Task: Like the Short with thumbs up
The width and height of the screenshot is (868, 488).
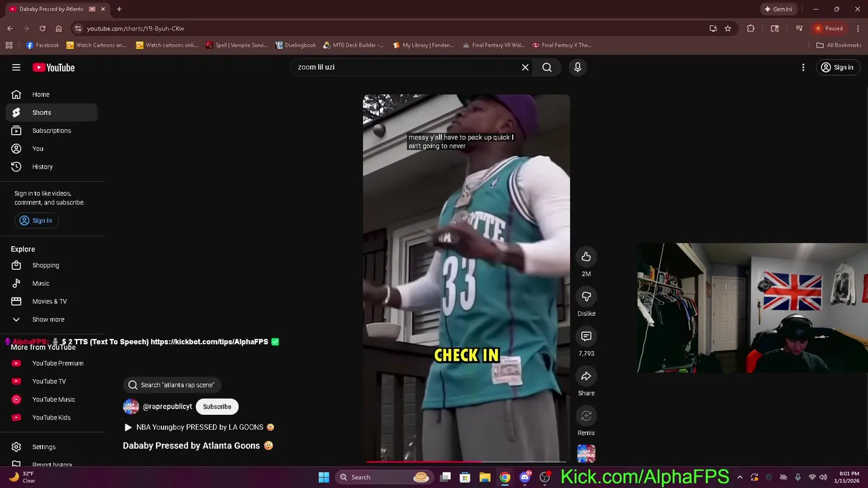Action: coord(586,257)
